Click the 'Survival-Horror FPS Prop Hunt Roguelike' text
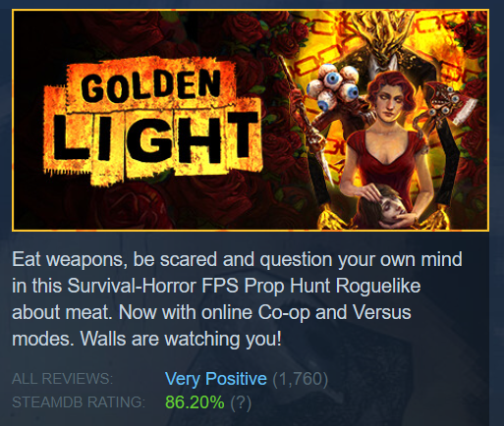Image resolution: width=504 pixels, height=426 pixels. pos(244,286)
